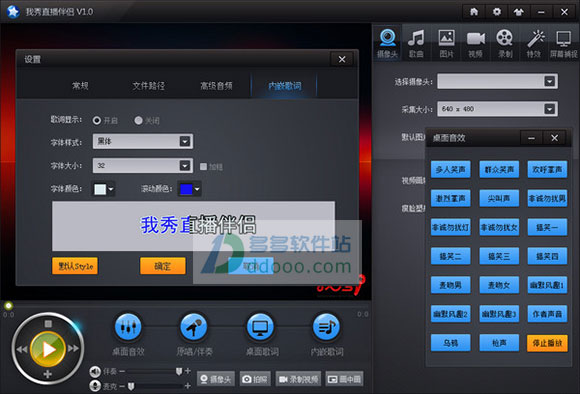
Task: Click the 桌面音效 equalizer icon
Action: pyautogui.click(x=128, y=327)
